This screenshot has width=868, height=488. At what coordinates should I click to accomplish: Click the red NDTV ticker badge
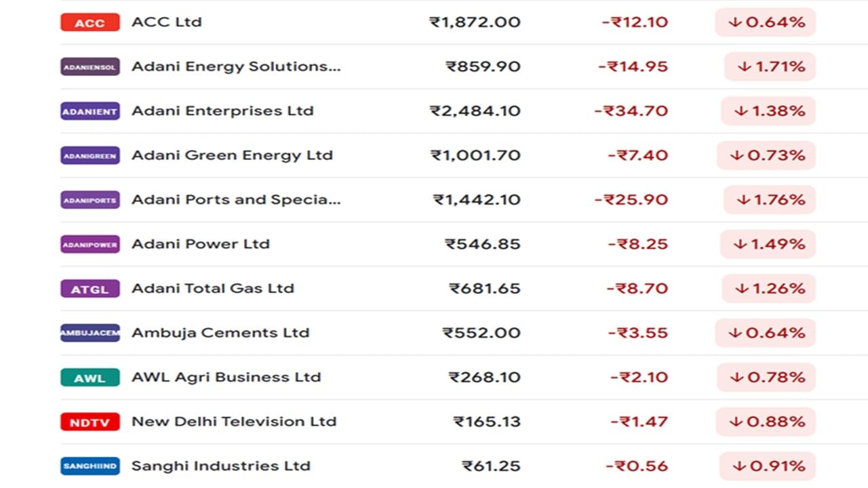90,422
